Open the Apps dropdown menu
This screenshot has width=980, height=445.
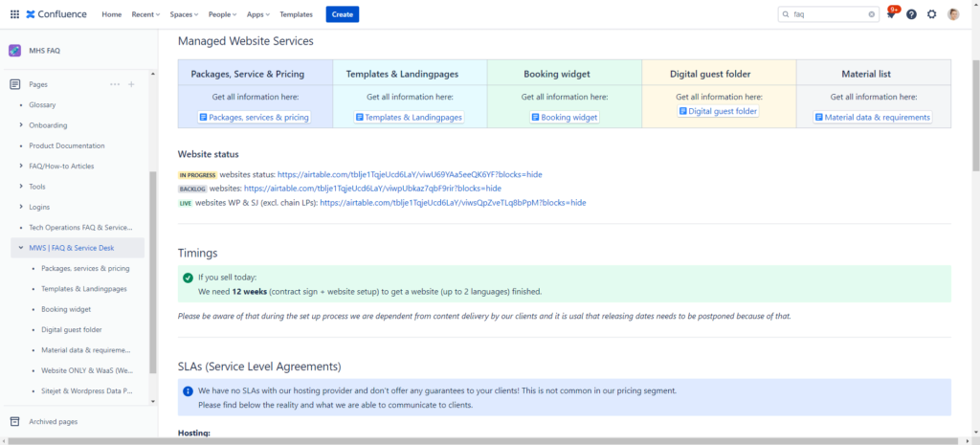pos(257,14)
